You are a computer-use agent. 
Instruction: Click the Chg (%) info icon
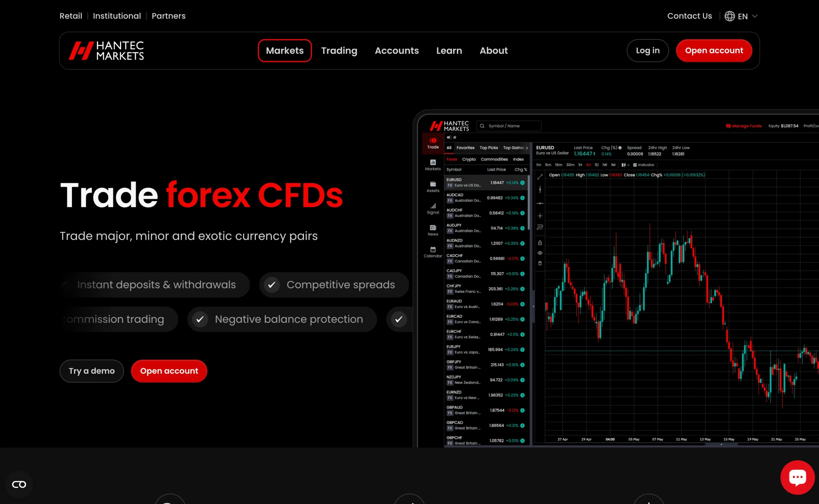pos(620,148)
